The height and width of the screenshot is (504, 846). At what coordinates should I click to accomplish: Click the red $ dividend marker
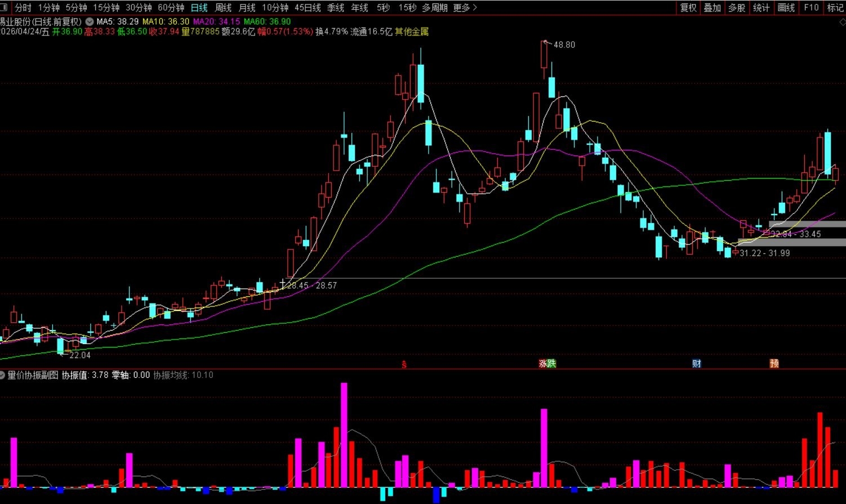point(404,364)
